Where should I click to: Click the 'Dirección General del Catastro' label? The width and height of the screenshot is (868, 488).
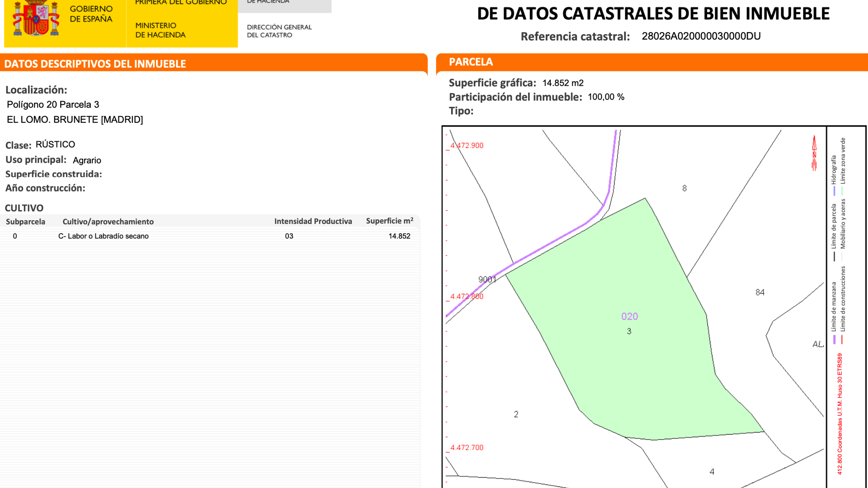click(x=279, y=31)
